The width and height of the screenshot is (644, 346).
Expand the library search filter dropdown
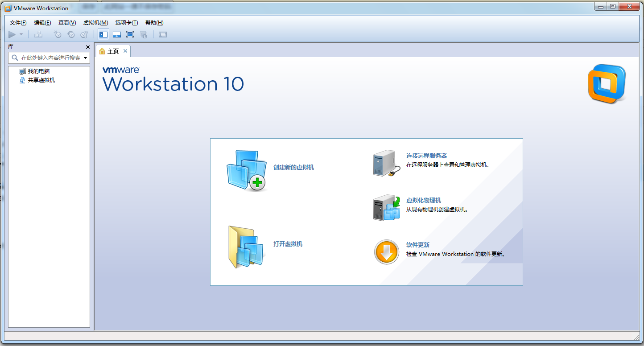tap(85, 58)
